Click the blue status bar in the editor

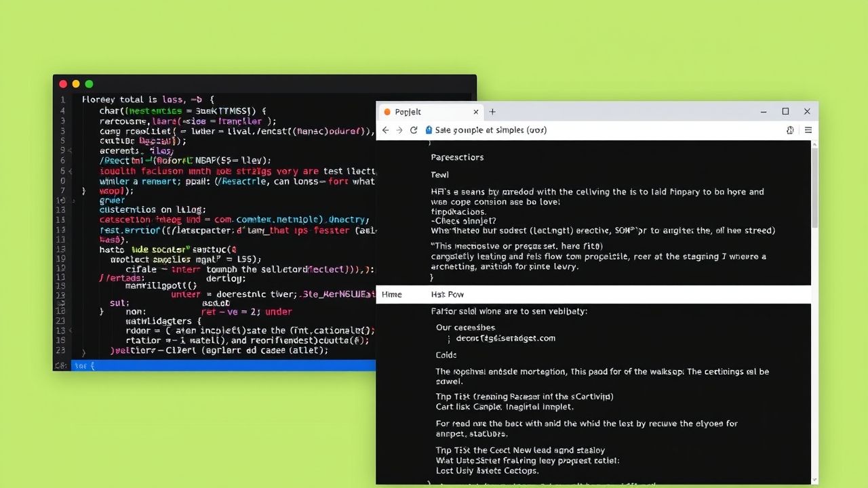224,365
